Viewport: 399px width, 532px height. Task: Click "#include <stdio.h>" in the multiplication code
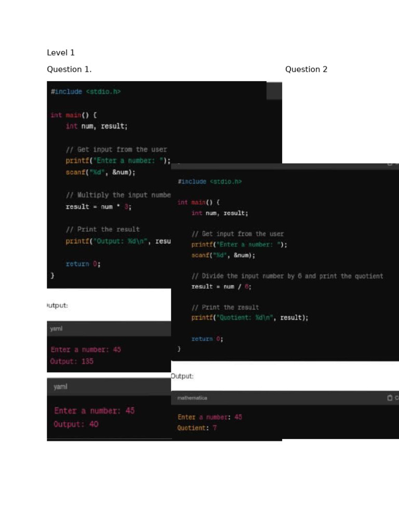(x=86, y=91)
